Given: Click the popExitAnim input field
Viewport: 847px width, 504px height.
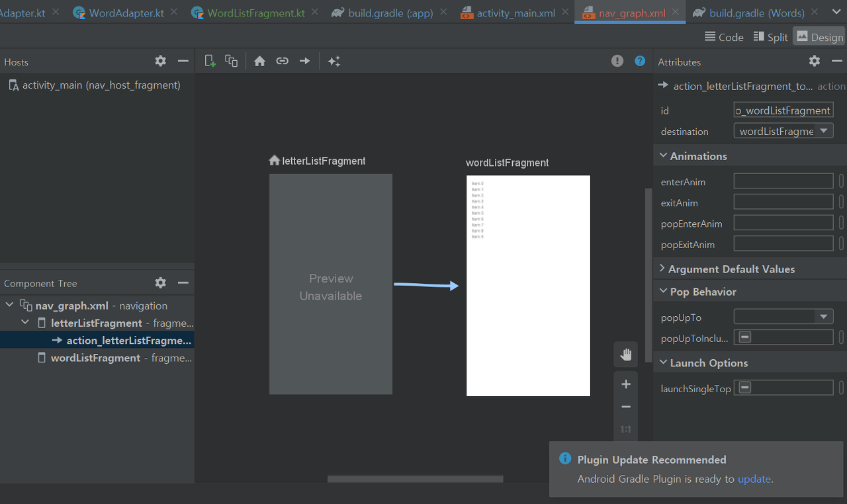Looking at the screenshot, I should (783, 244).
